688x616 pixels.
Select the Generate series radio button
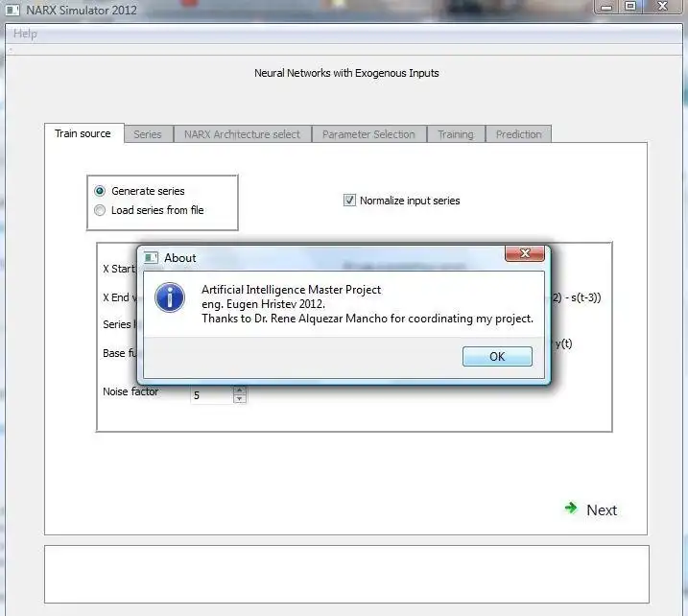(100, 191)
